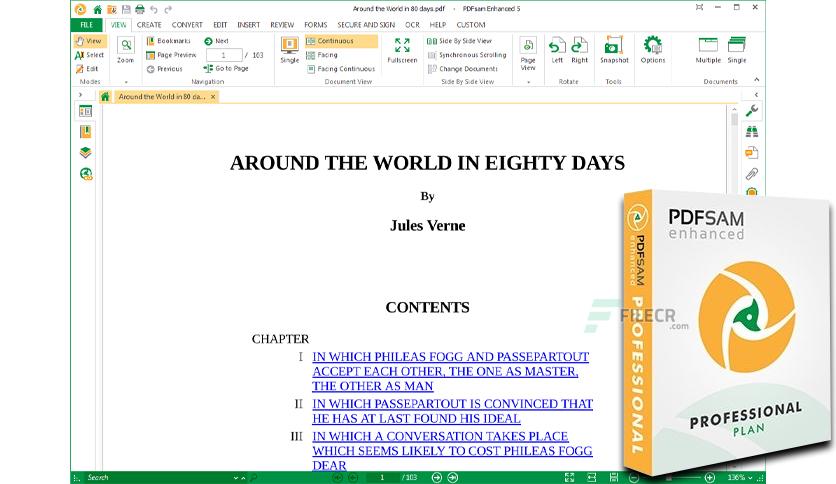Open the layers panel icon in left sidebar

(x=85, y=152)
